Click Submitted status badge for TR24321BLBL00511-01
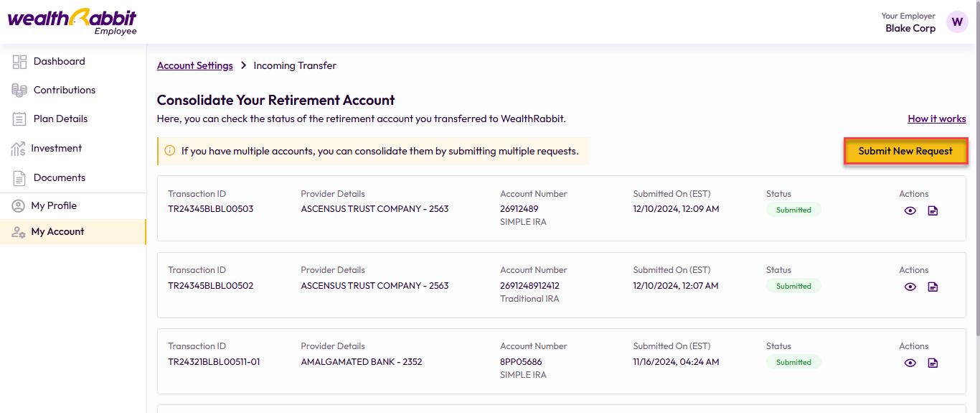980x413 pixels. click(x=793, y=362)
